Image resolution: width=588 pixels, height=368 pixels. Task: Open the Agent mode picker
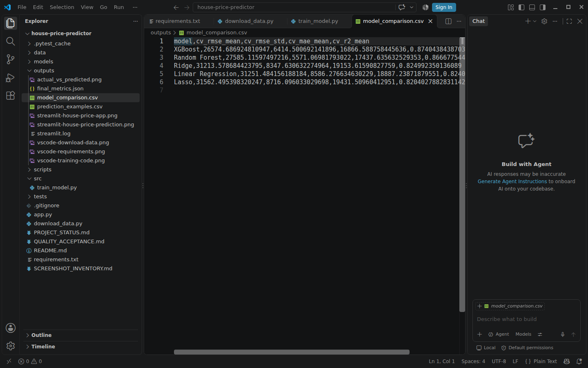click(499, 334)
